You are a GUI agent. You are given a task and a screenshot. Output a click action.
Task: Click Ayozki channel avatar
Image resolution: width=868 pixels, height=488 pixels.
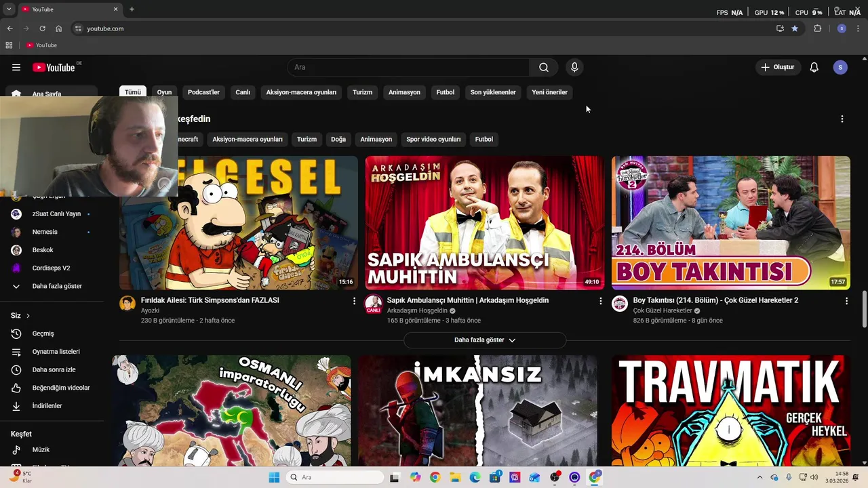127,304
